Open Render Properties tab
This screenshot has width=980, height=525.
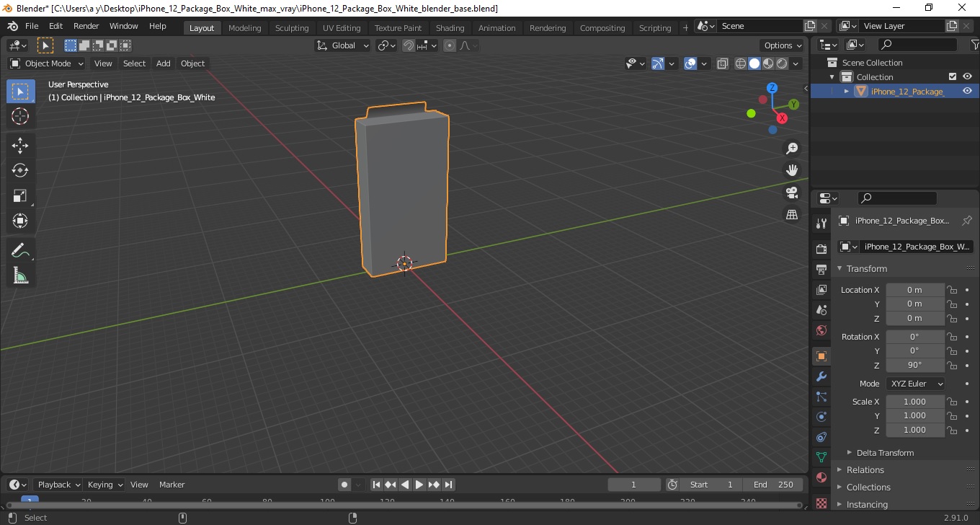pyautogui.click(x=821, y=249)
